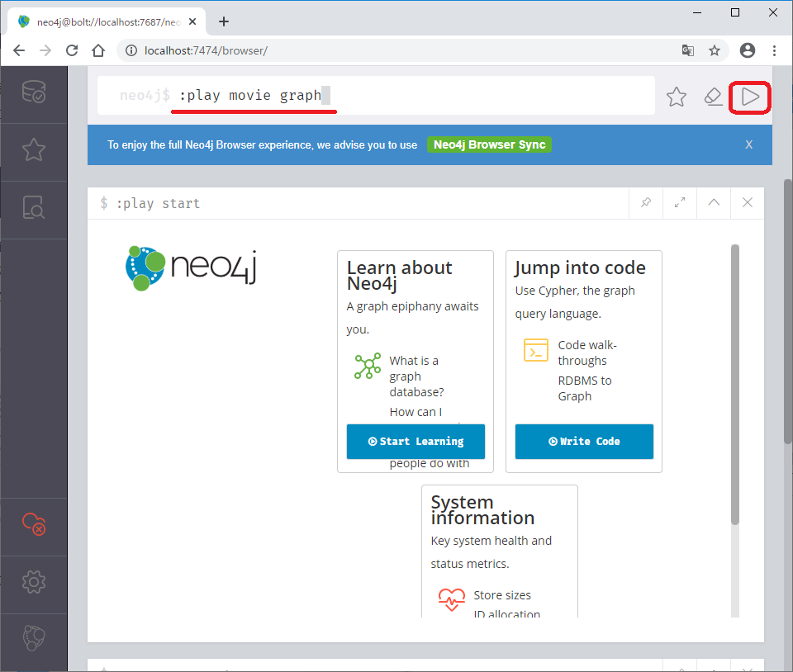
Task: Click the 'Jump into code' heading
Action: pyautogui.click(x=580, y=267)
